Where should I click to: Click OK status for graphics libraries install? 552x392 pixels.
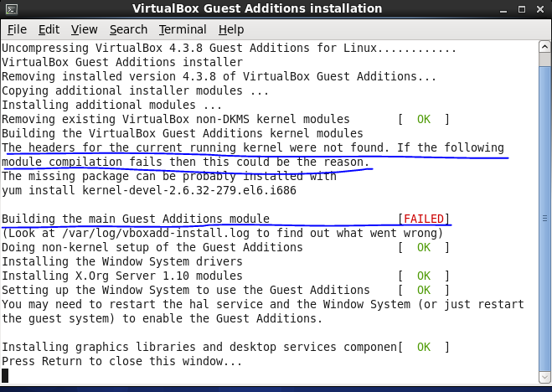(x=424, y=347)
